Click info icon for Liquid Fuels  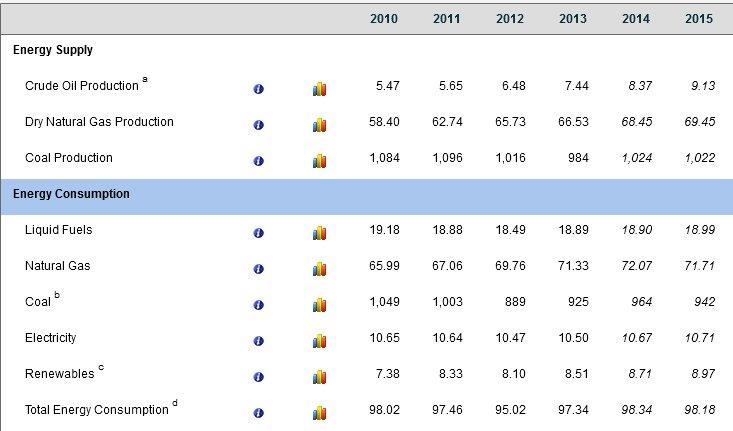point(258,233)
